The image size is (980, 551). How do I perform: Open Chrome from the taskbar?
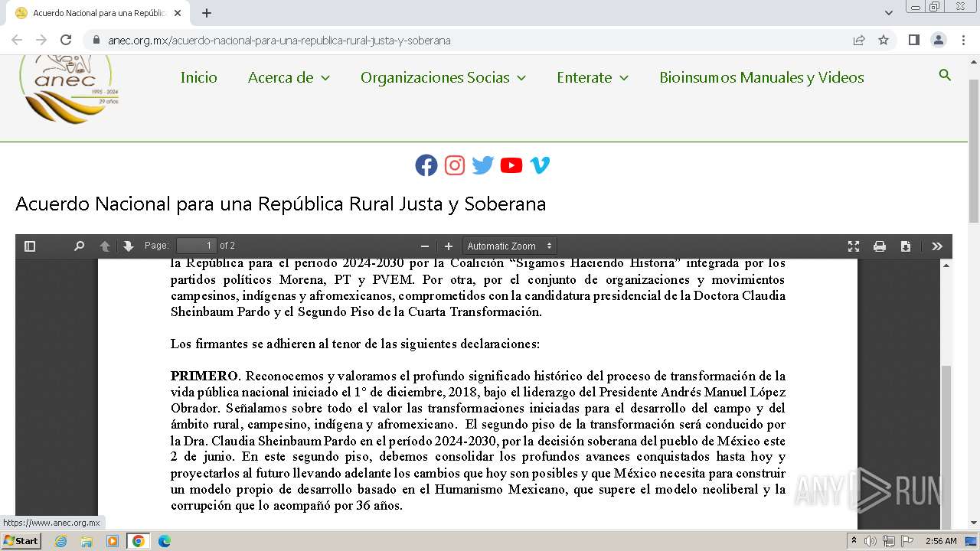click(x=139, y=541)
